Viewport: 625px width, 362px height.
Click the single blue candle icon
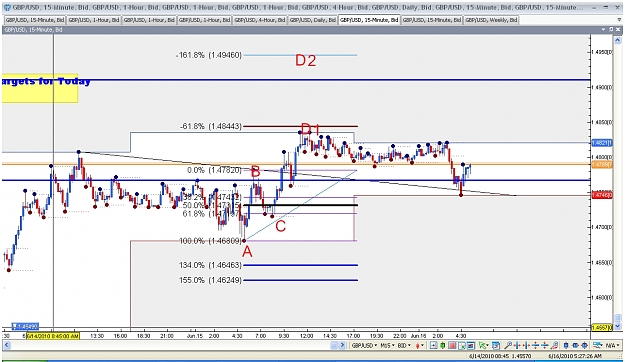tap(566, 345)
